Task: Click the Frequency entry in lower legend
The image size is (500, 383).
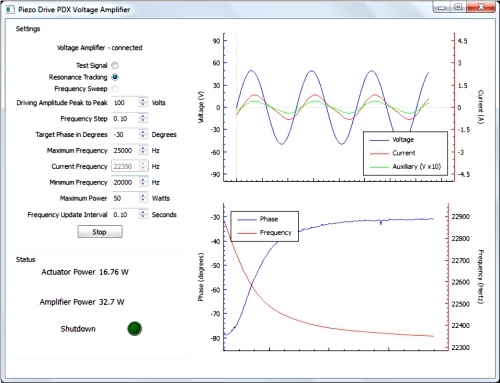Action: pyautogui.click(x=265, y=232)
